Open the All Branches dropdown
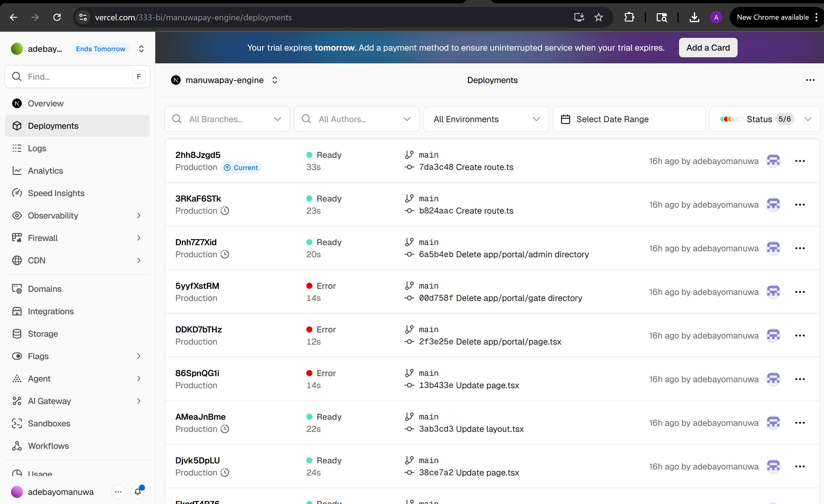Image resolution: width=824 pixels, height=504 pixels. tap(227, 119)
